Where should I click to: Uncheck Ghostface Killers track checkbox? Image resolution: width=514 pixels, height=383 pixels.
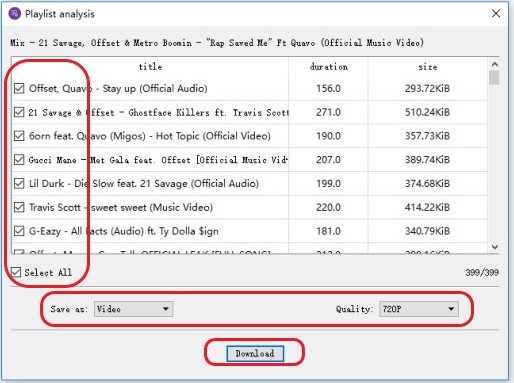tap(19, 112)
